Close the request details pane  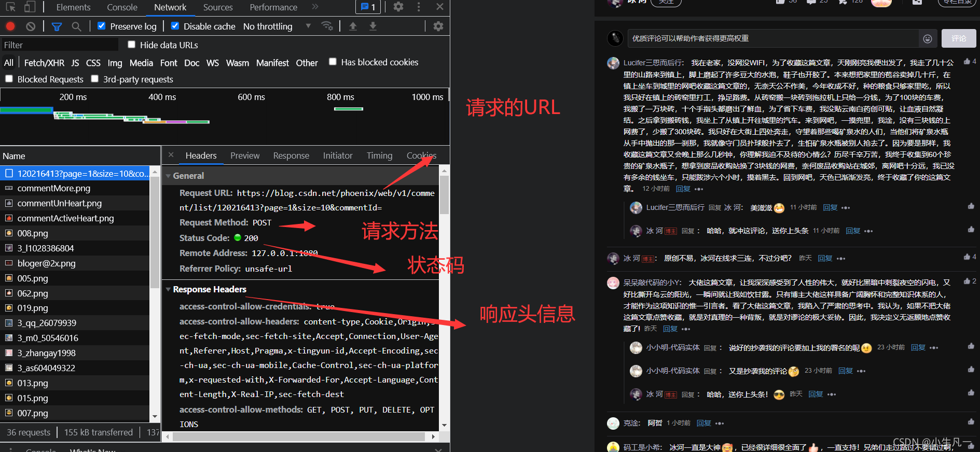[x=171, y=155]
